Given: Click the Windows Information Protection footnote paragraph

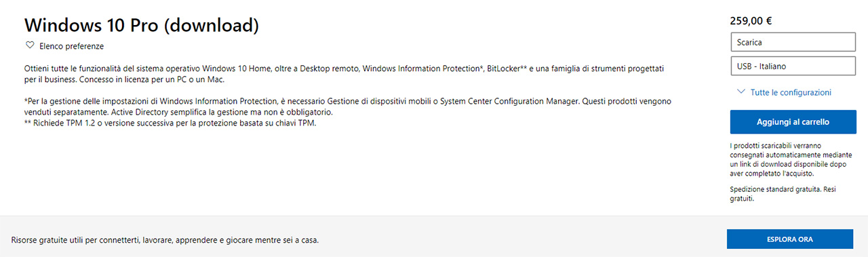Looking at the screenshot, I should click(348, 106).
